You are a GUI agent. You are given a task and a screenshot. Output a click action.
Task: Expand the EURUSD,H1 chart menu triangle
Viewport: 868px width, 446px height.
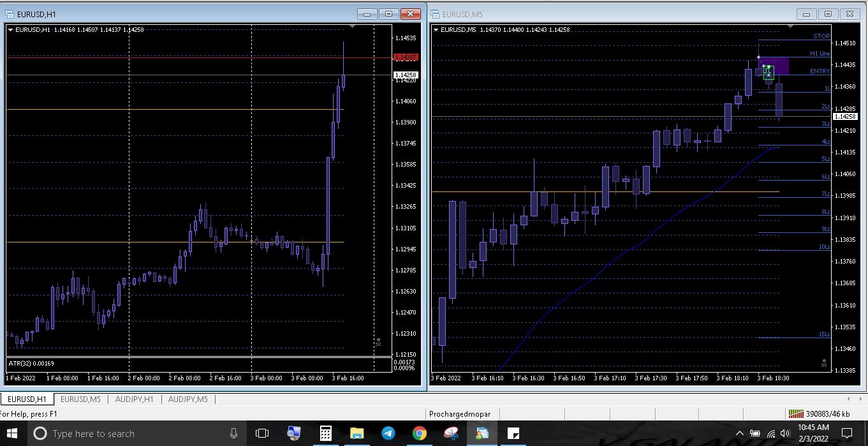point(10,29)
